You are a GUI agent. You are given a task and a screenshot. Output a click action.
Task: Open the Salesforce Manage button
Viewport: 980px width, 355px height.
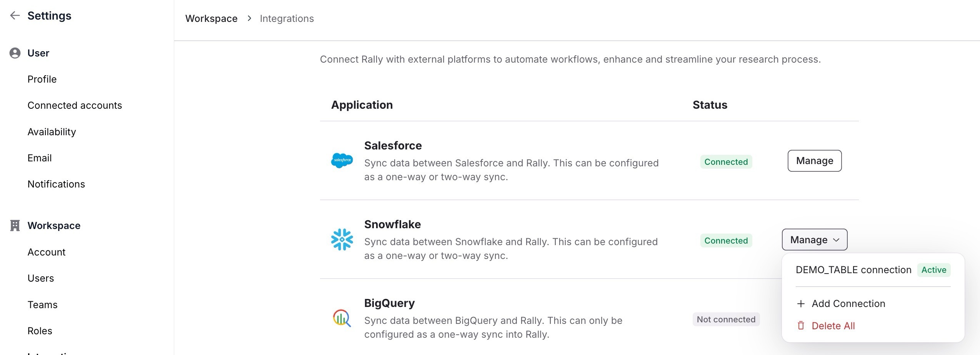point(814,161)
